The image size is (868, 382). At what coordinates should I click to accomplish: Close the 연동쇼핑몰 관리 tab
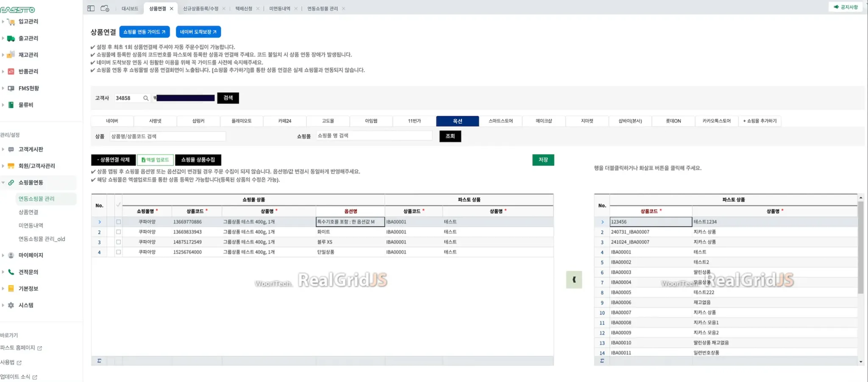pyautogui.click(x=343, y=8)
